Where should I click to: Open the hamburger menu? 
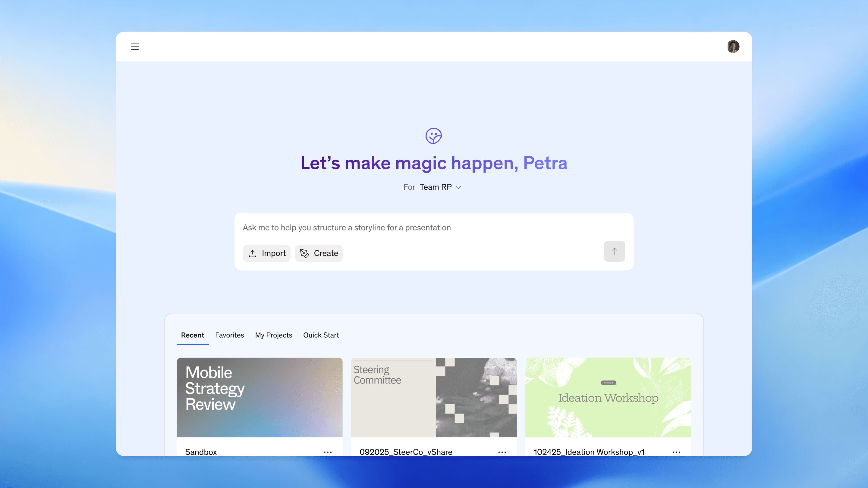coord(135,46)
